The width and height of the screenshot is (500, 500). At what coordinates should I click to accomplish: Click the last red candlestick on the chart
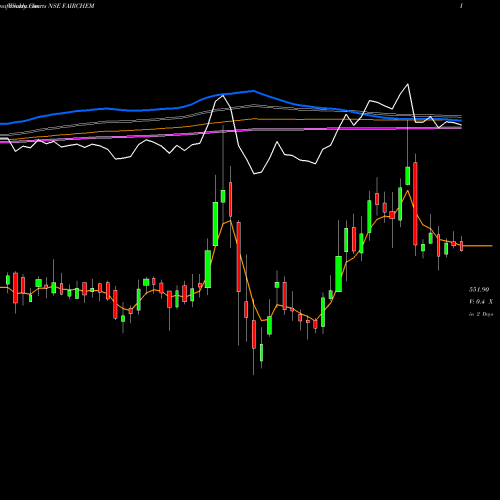point(462,246)
